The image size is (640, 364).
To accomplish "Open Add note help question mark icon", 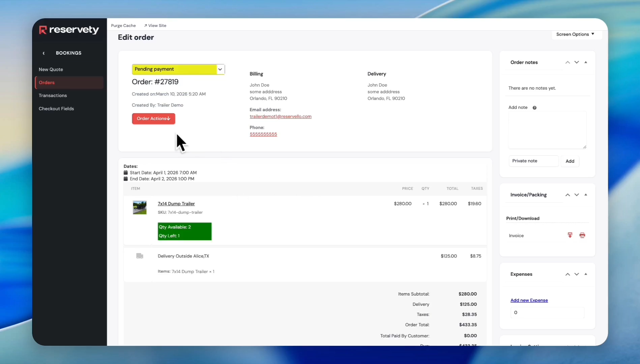I will click(x=534, y=108).
